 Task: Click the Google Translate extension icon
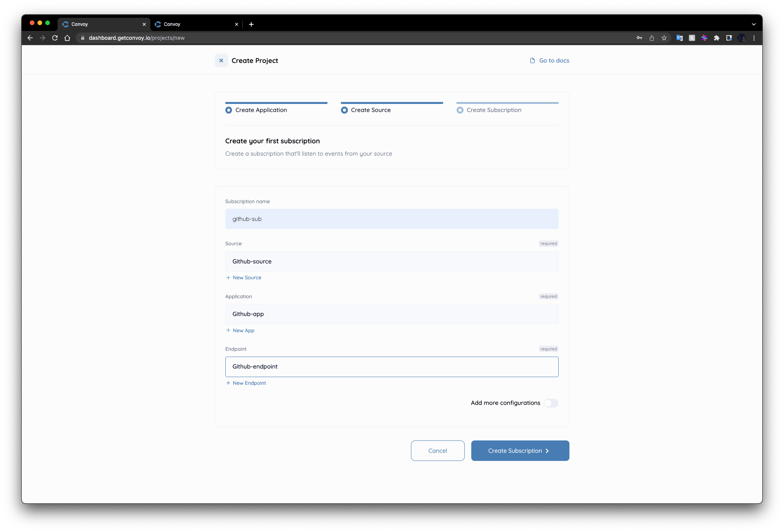pos(679,38)
